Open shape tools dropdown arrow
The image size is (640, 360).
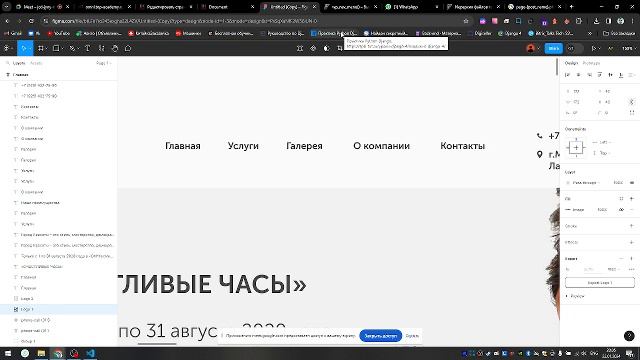62,49
